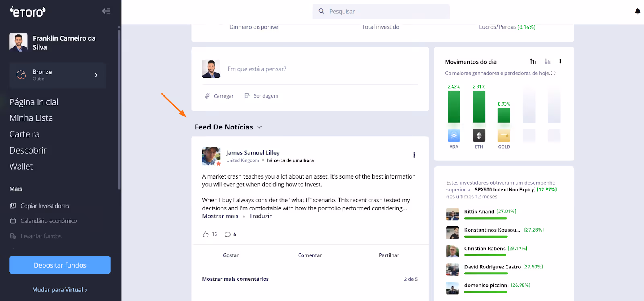644x301 pixels.
Task: Click SPX500 Index (Non Expiry) link
Action: tap(505, 190)
